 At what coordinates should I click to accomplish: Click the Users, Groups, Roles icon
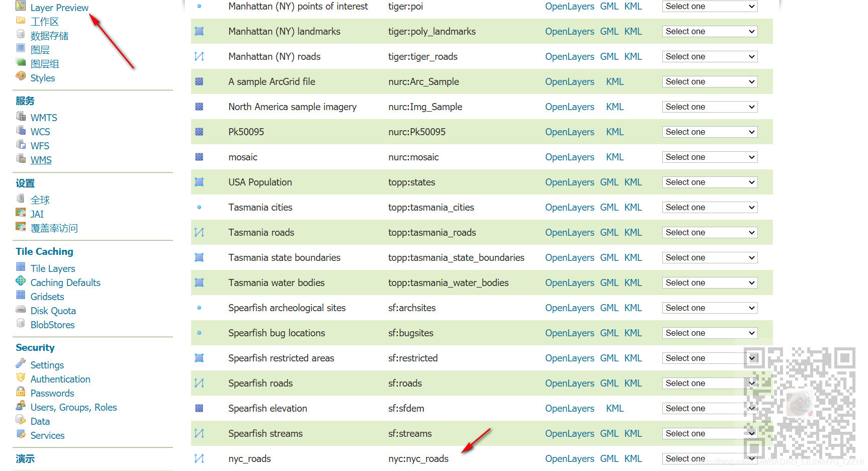pos(21,406)
